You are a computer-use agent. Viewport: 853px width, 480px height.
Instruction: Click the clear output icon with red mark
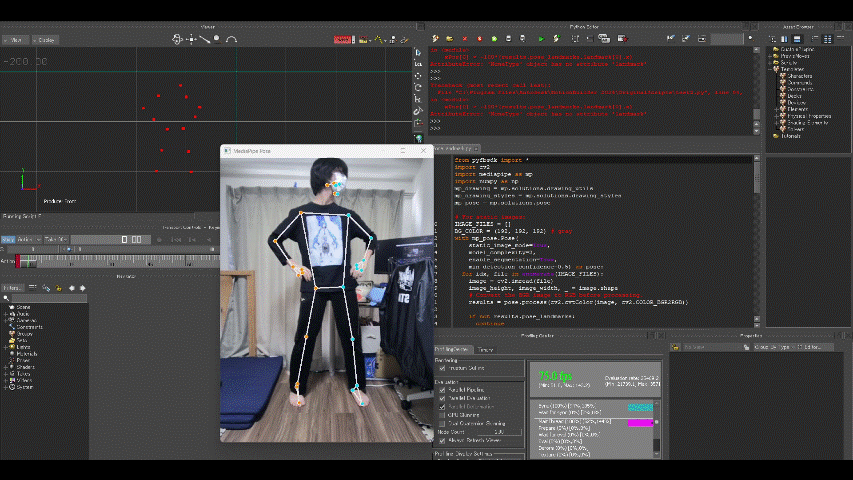coord(622,39)
